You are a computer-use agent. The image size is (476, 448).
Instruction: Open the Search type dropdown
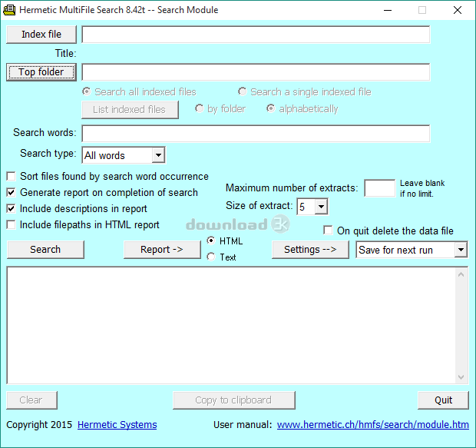tap(158, 155)
